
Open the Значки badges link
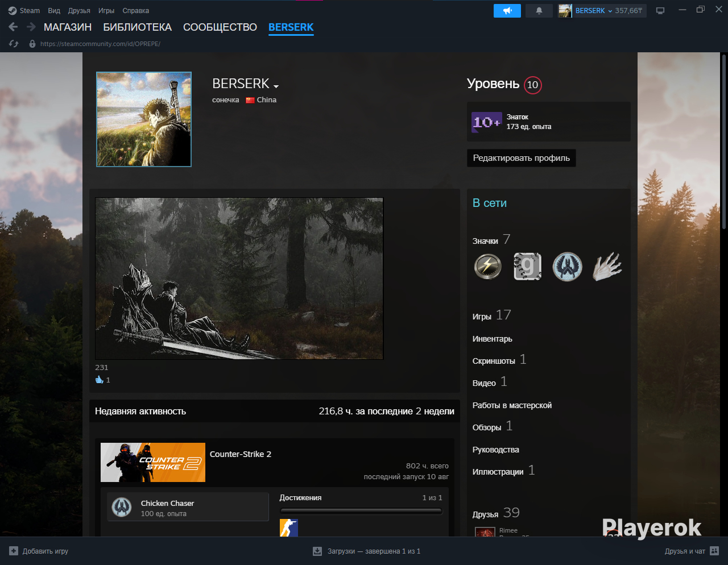485,241
